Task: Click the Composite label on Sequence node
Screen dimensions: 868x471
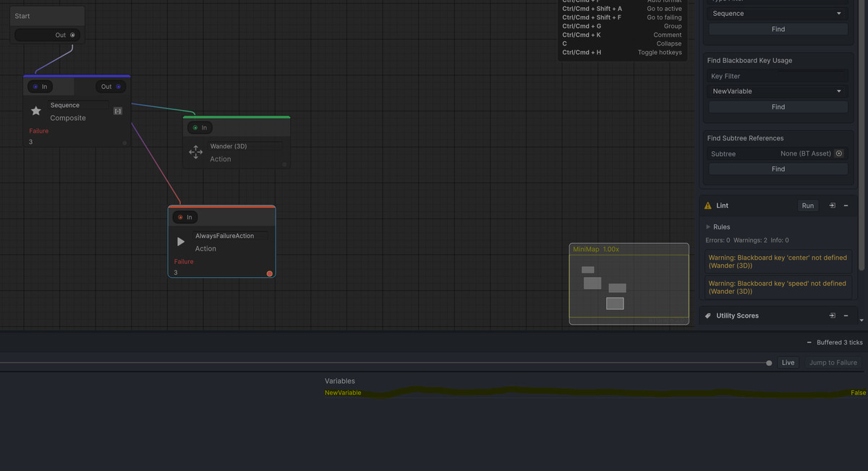Action: tap(68, 118)
